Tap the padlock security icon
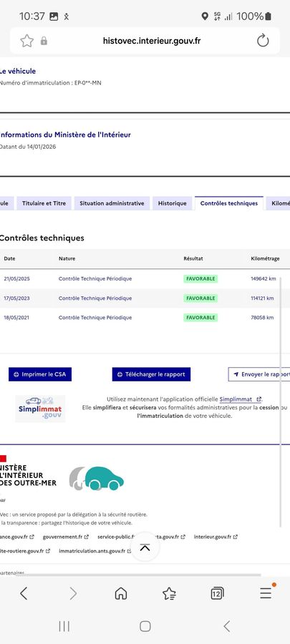The width and height of the screenshot is (290, 644). pyautogui.click(x=44, y=41)
